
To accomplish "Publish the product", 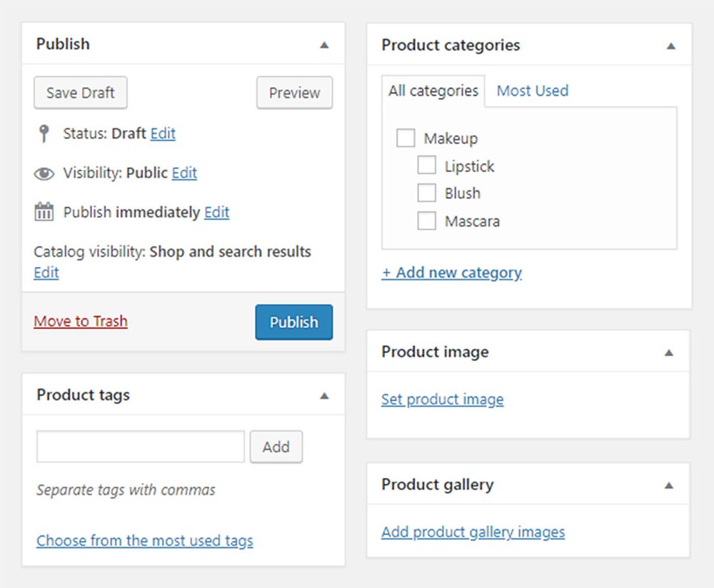I will 294,323.
